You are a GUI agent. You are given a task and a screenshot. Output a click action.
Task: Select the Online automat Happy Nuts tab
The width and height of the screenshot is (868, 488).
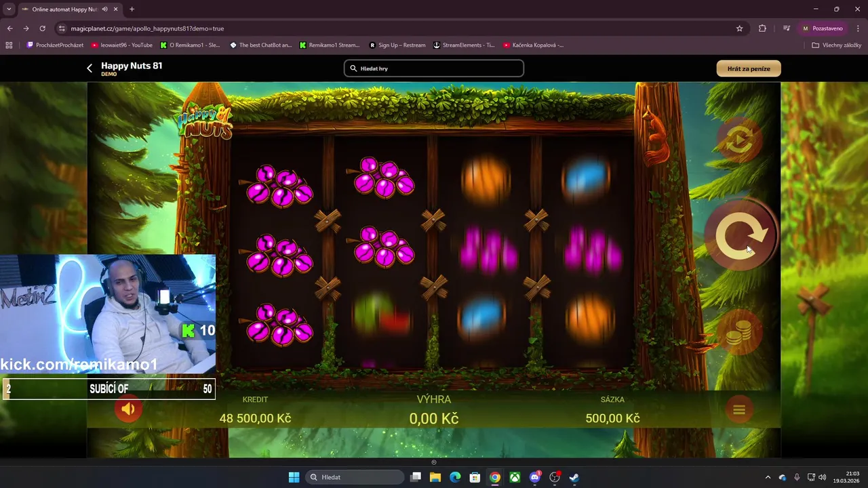coord(70,9)
